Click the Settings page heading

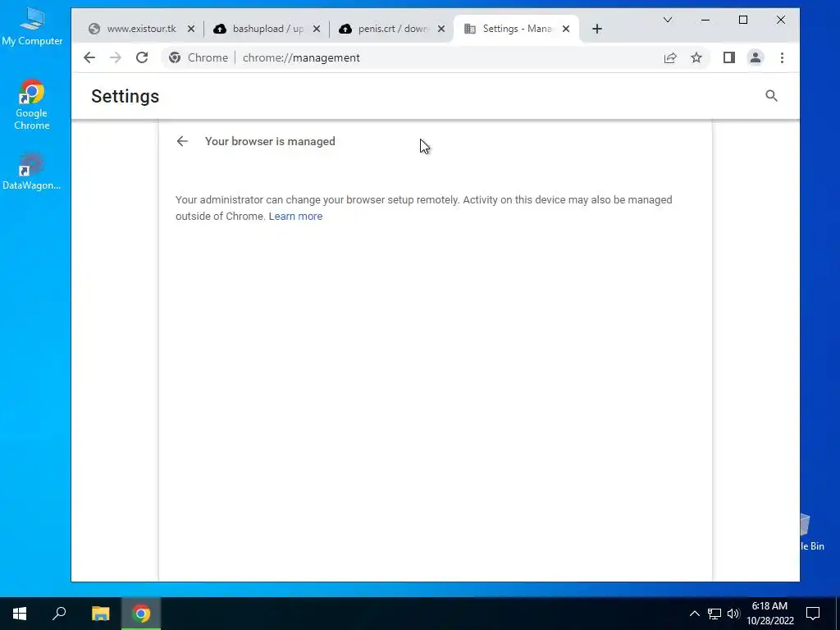tap(126, 96)
